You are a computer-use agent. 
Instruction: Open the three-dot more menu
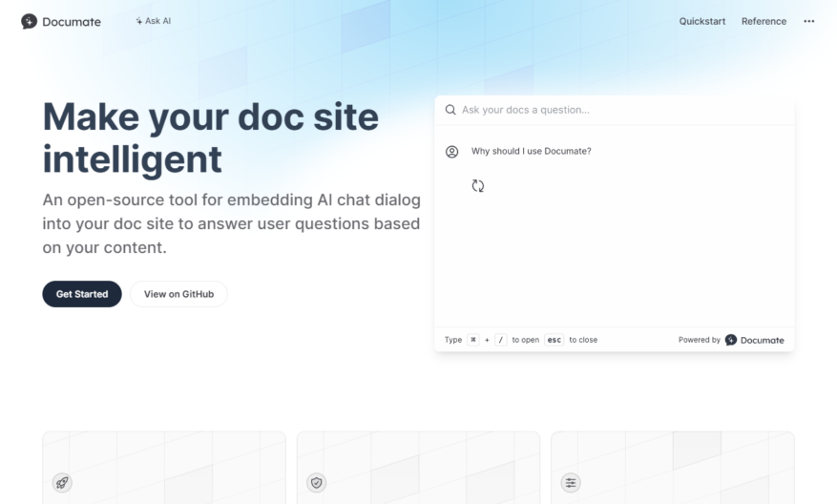click(809, 21)
